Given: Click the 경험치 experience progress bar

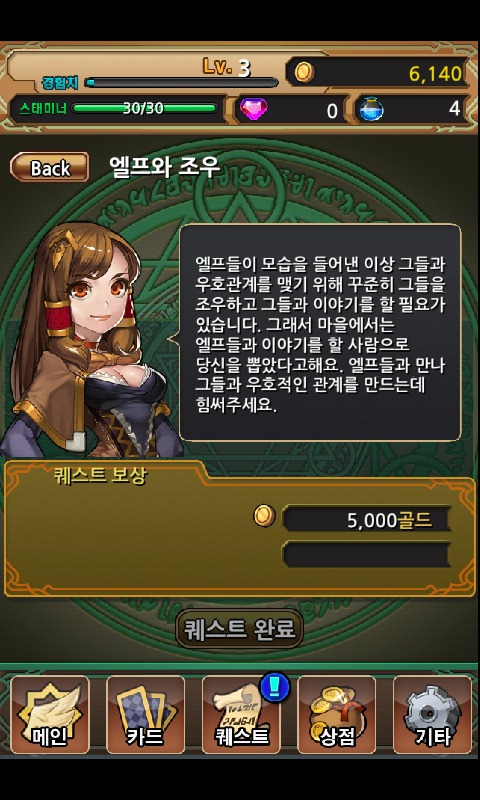Looking at the screenshot, I should (x=181, y=82).
